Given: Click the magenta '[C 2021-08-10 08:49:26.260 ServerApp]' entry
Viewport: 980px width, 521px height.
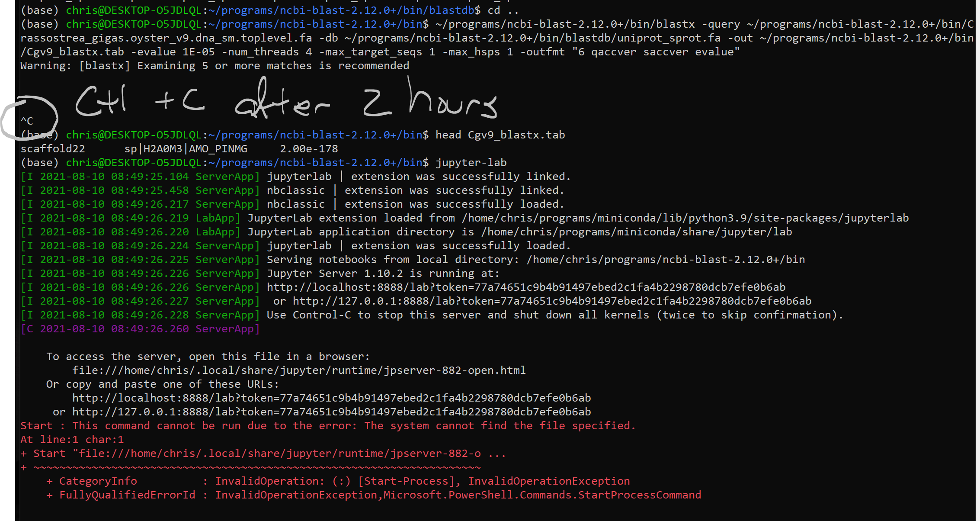Looking at the screenshot, I should 140,329.
